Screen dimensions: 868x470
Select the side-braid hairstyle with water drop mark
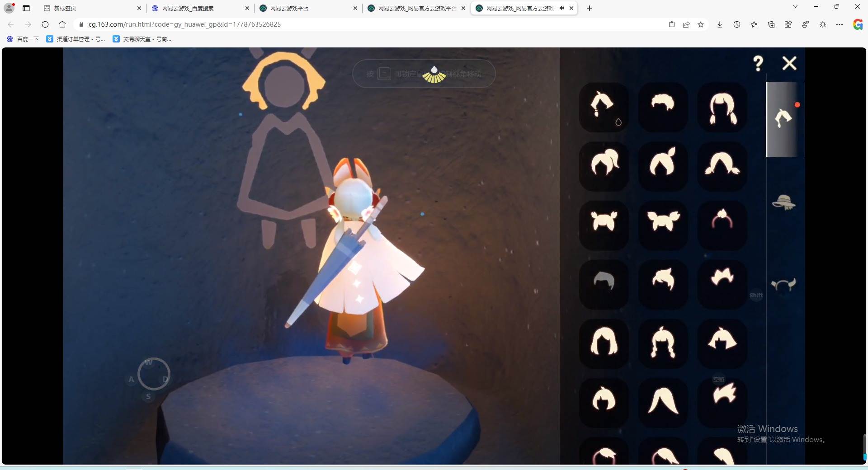click(604, 108)
